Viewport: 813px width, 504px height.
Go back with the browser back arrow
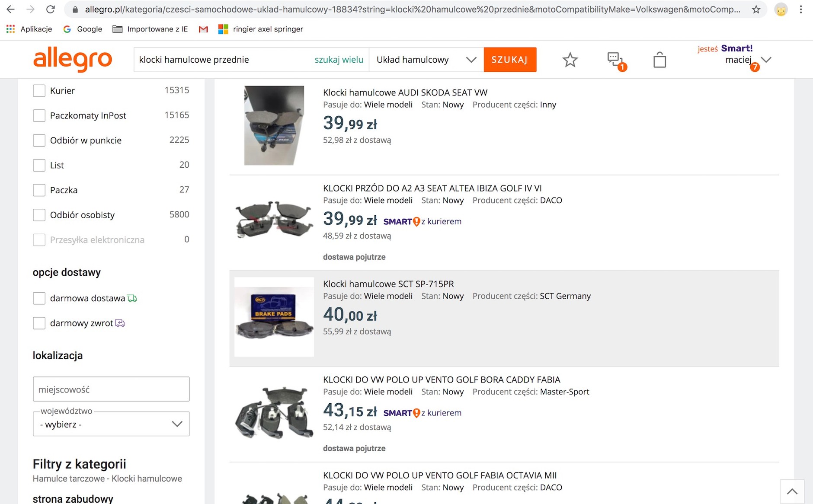10,9
